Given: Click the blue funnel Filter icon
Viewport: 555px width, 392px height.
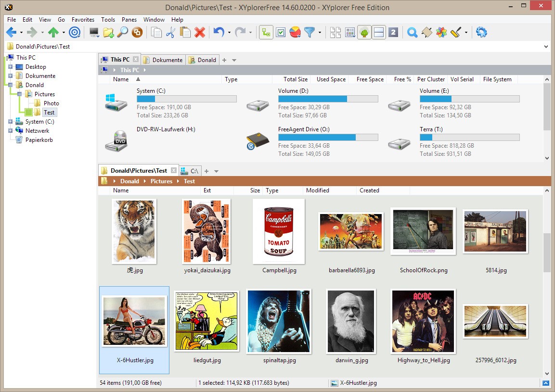Looking at the screenshot, I should [x=310, y=33].
